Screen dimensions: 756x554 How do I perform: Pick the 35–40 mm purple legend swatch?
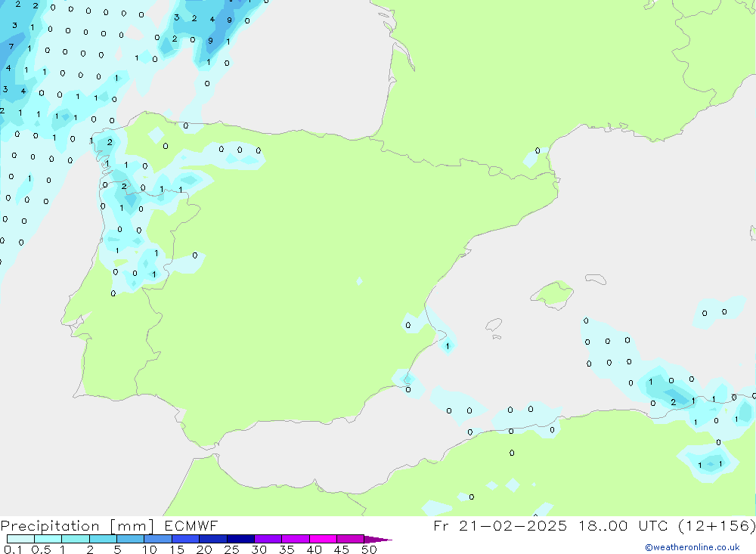(x=296, y=539)
